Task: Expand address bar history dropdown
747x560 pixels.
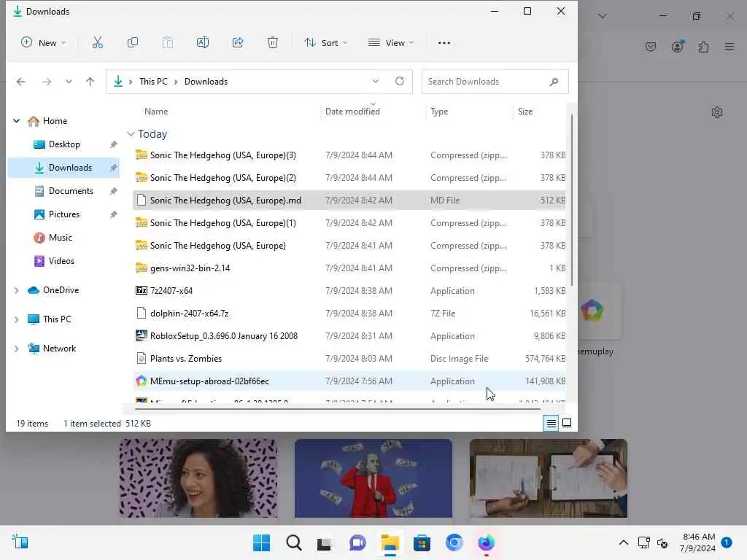Action: (376, 82)
